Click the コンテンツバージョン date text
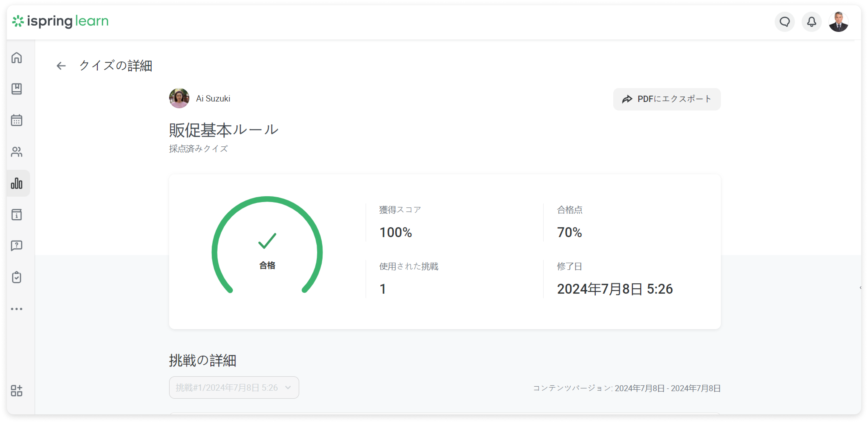 pyautogui.click(x=626, y=388)
